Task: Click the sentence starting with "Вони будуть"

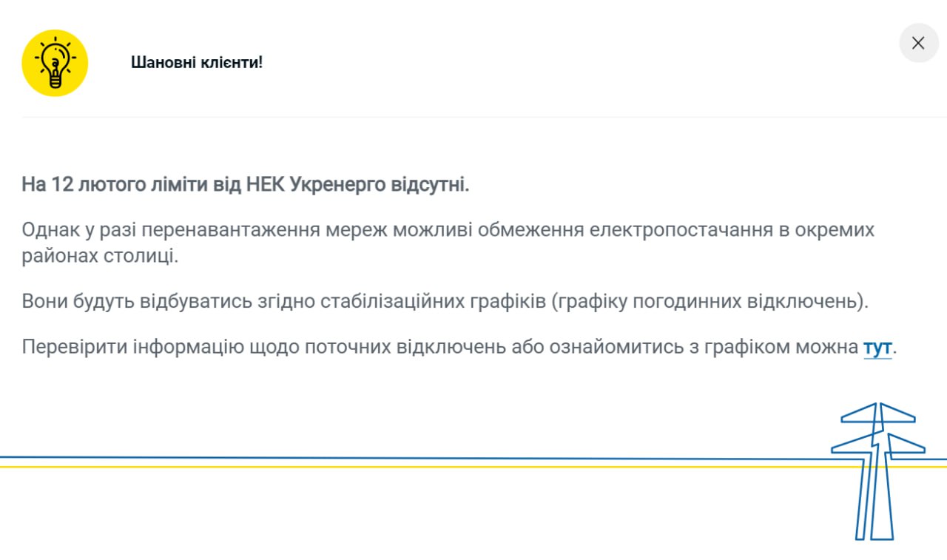Action: pyautogui.click(x=444, y=302)
